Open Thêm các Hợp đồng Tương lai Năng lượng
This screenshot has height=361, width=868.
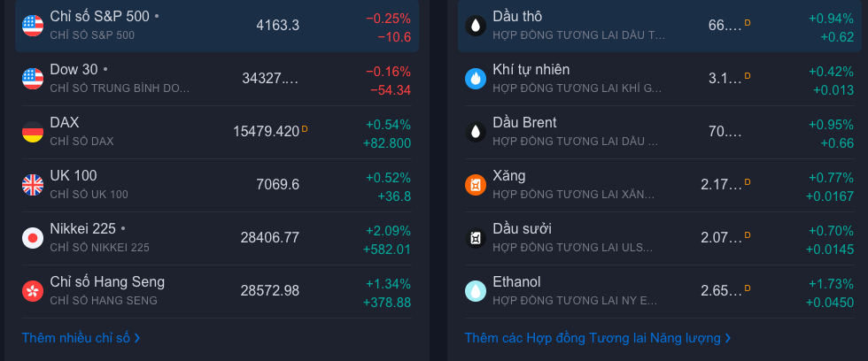tap(598, 338)
